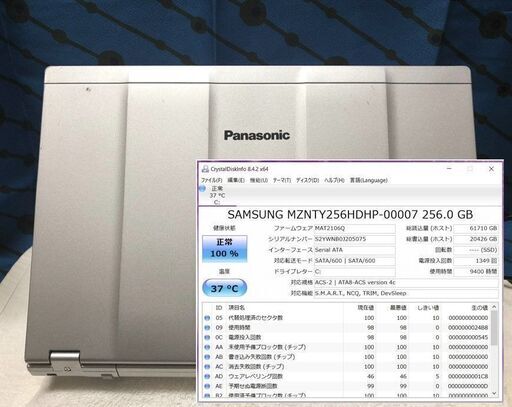Open the ディスク(D) menu
Viewport: 512px width, 407px height.
pos(308,180)
